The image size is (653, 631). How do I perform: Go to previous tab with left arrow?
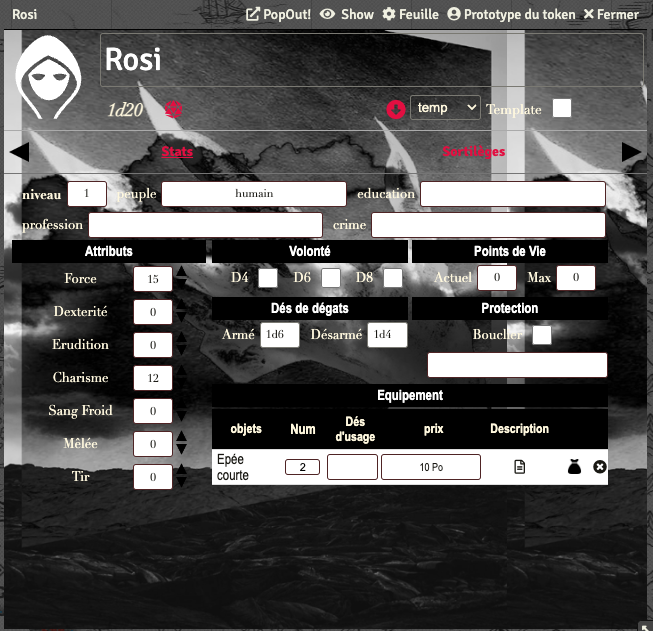(19, 152)
